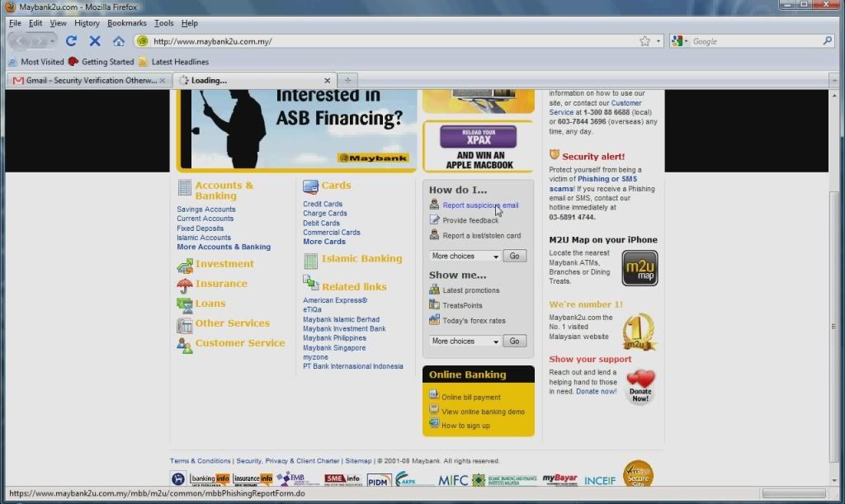Open the View online banking demo link
Image resolution: width=845 pixels, height=504 pixels.
[x=483, y=412]
